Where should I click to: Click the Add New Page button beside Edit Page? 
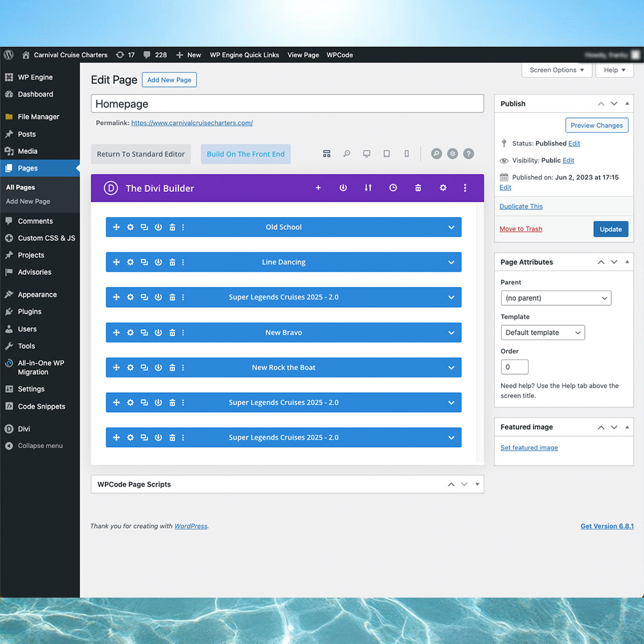pyautogui.click(x=169, y=80)
